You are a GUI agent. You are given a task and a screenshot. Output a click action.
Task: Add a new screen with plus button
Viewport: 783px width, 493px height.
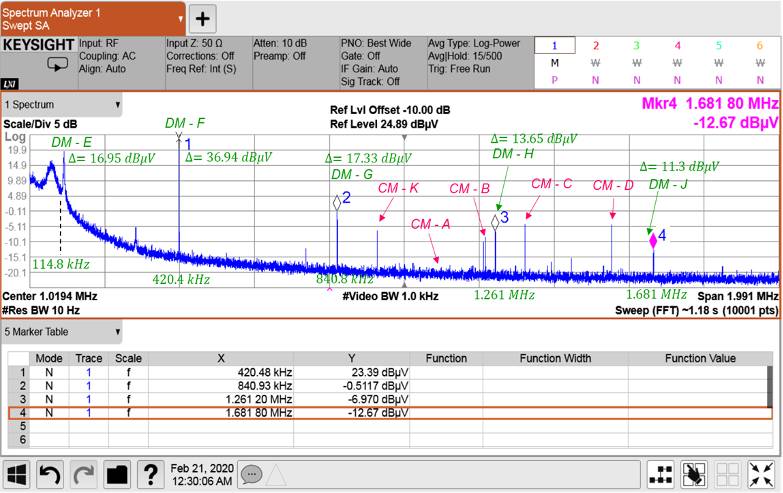[202, 18]
